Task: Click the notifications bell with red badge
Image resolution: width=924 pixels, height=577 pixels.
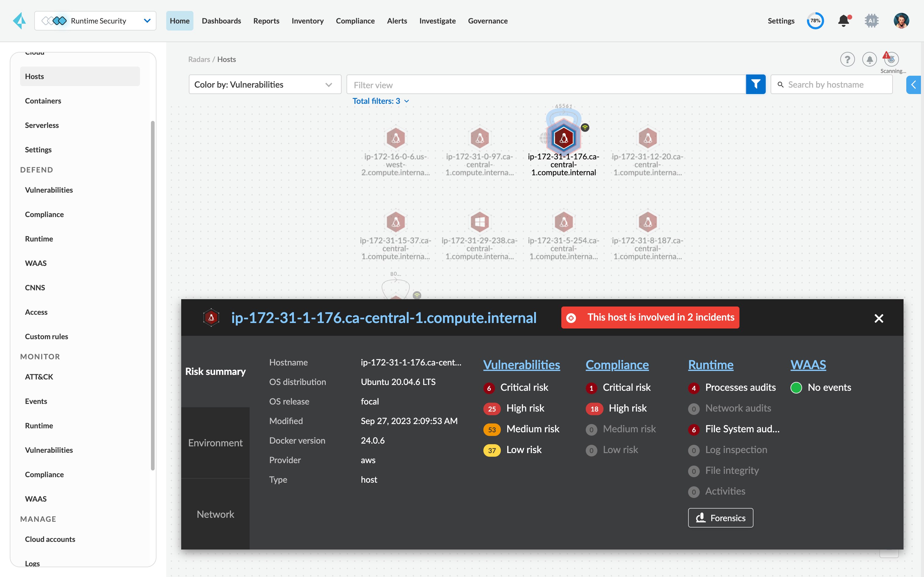Action: click(843, 21)
